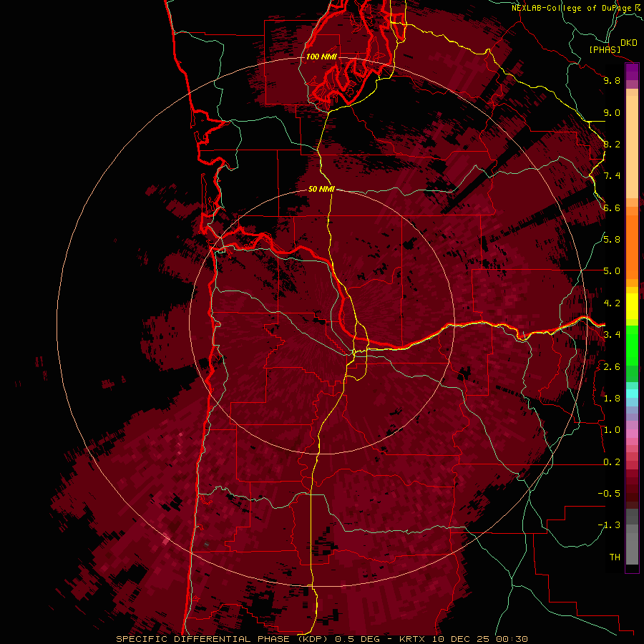Click the 4.2 value on color scale

tap(612, 303)
